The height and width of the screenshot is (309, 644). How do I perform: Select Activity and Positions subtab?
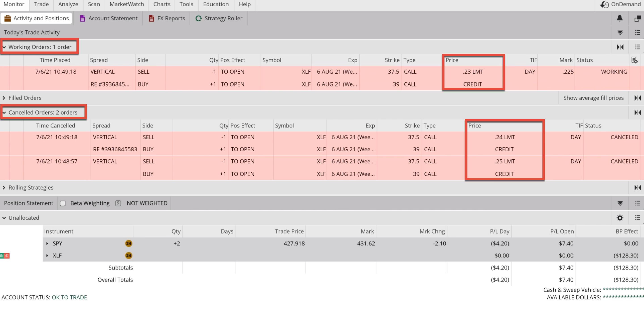point(36,18)
